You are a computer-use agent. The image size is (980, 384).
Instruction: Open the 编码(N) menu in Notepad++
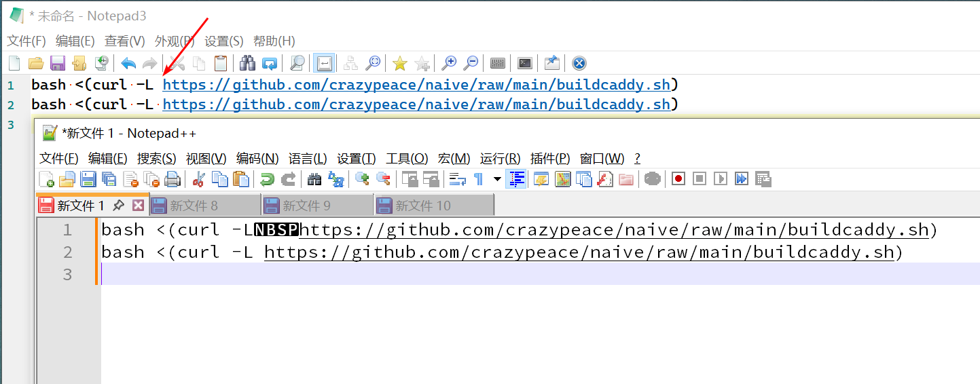257,159
